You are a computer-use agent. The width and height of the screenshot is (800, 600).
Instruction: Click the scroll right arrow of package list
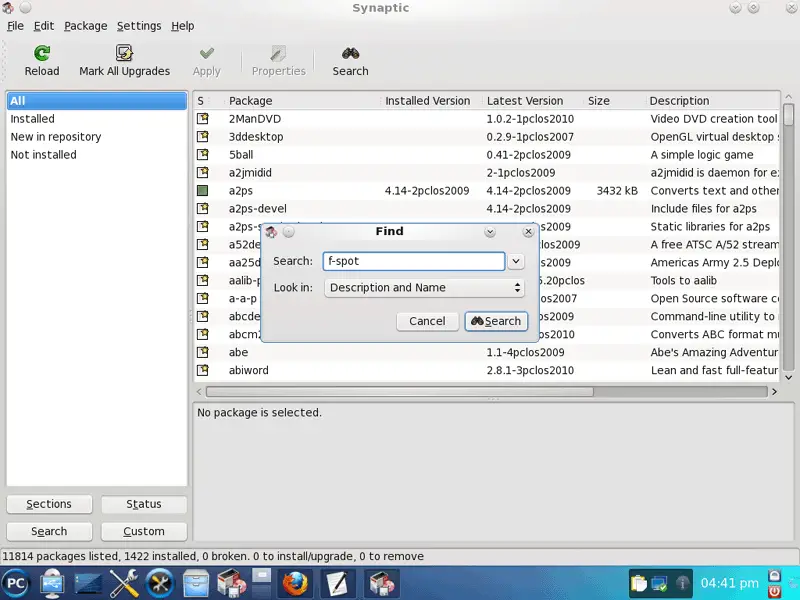(x=774, y=392)
